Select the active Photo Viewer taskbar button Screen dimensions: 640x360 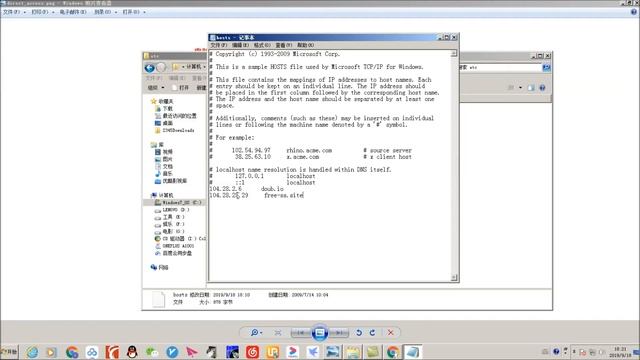point(412,352)
